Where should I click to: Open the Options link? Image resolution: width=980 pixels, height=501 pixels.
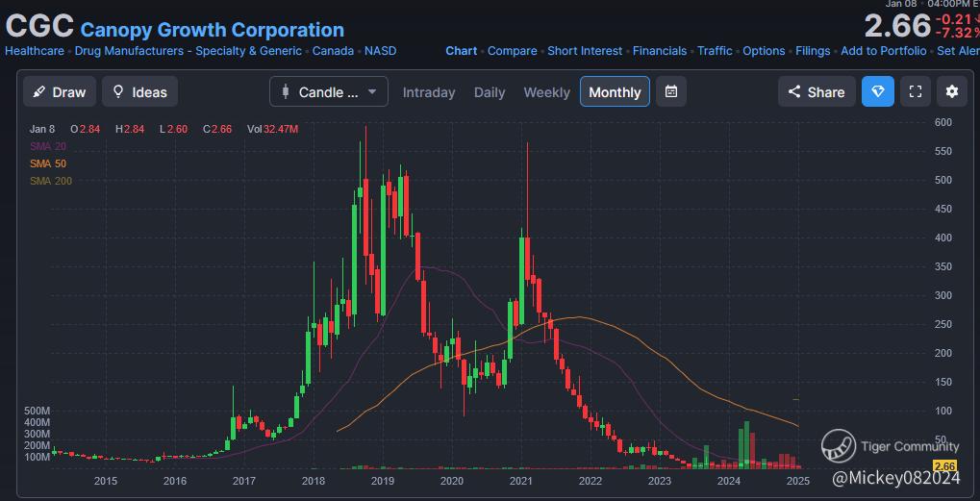[x=764, y=51]
